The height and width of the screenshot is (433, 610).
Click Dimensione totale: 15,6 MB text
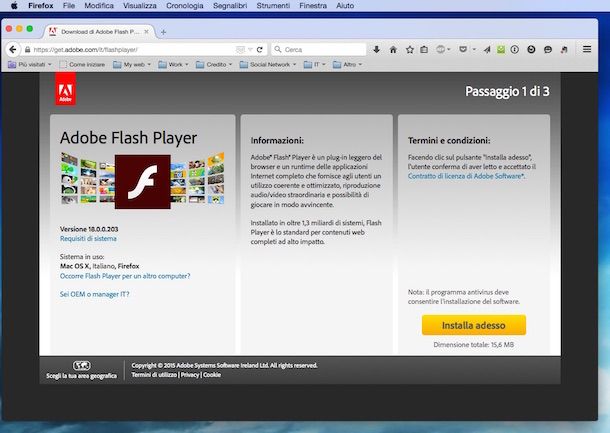474,345
